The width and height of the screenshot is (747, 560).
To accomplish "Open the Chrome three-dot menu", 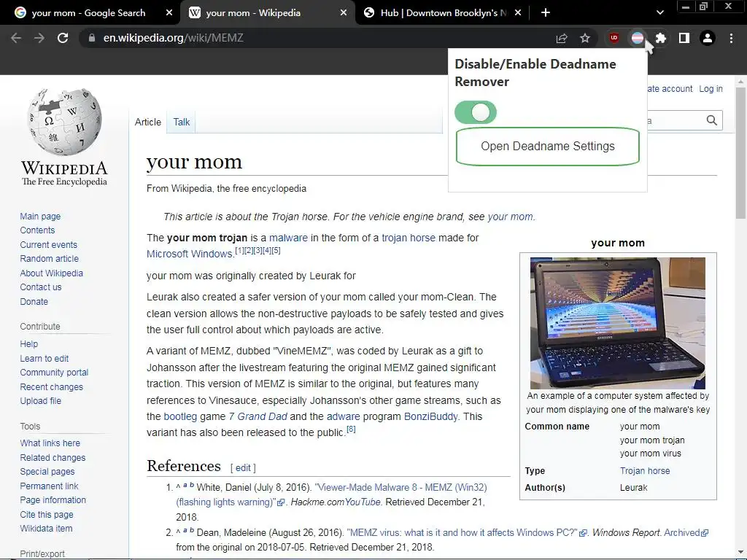I will (x=731, y=38).
